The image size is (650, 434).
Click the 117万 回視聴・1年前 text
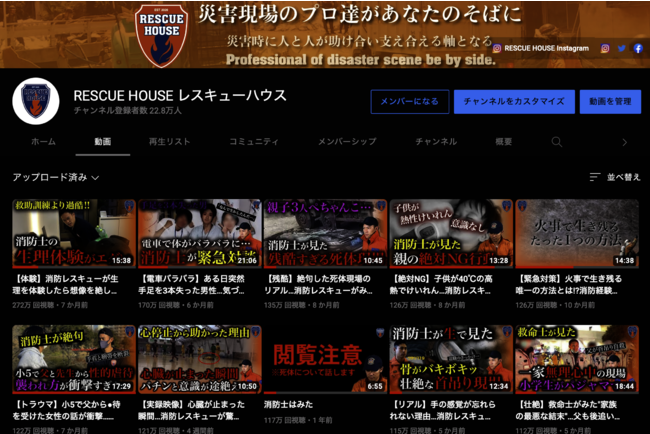click(x=298, y=420)
